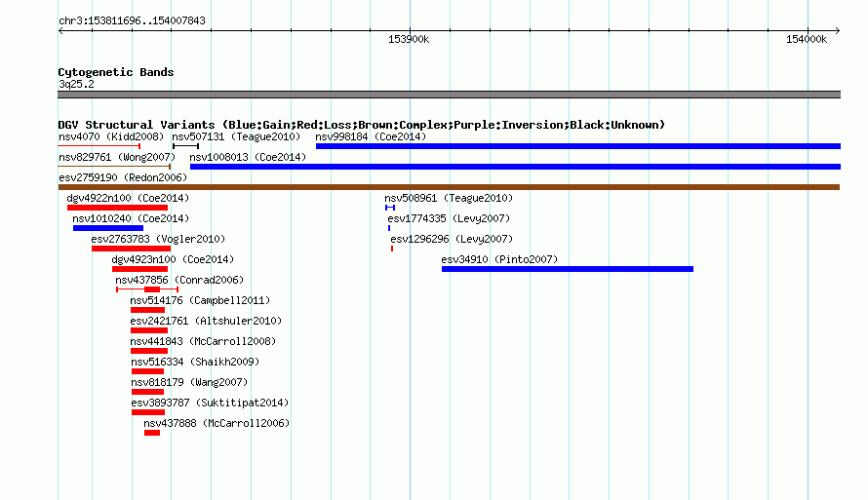Viewport: 868px width, 500px height.
Task: Select the blue gain bar under nsv1010240
Action: click(x=108, y=228)
